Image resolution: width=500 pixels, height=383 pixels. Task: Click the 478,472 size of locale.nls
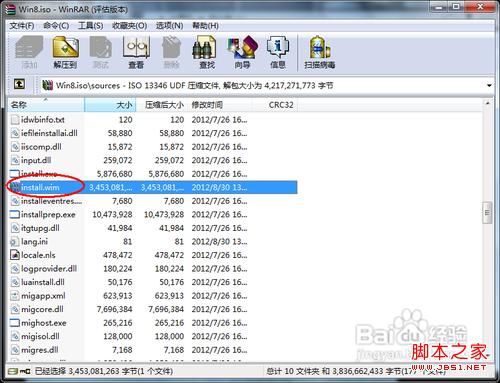[118, 255]
